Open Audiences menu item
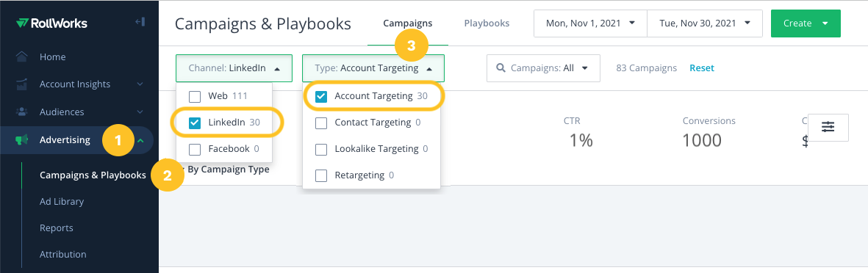 click(x=62, y=112)
